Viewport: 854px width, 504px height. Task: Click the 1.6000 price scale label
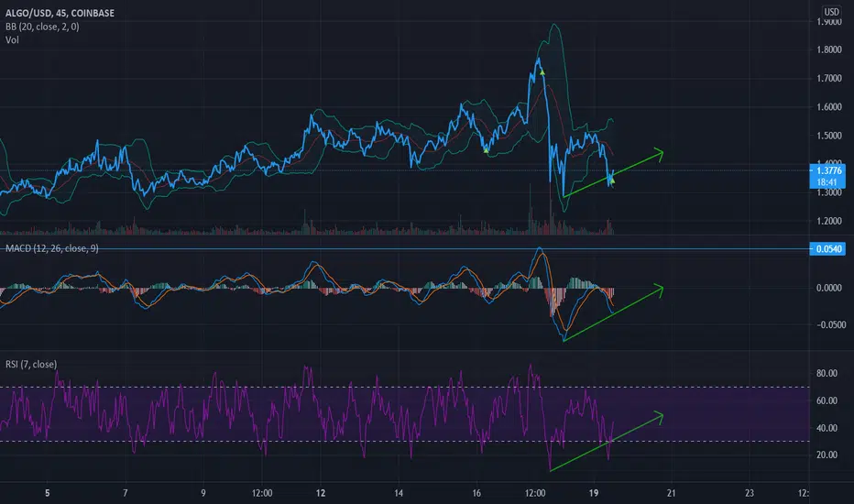pos(828,107)
